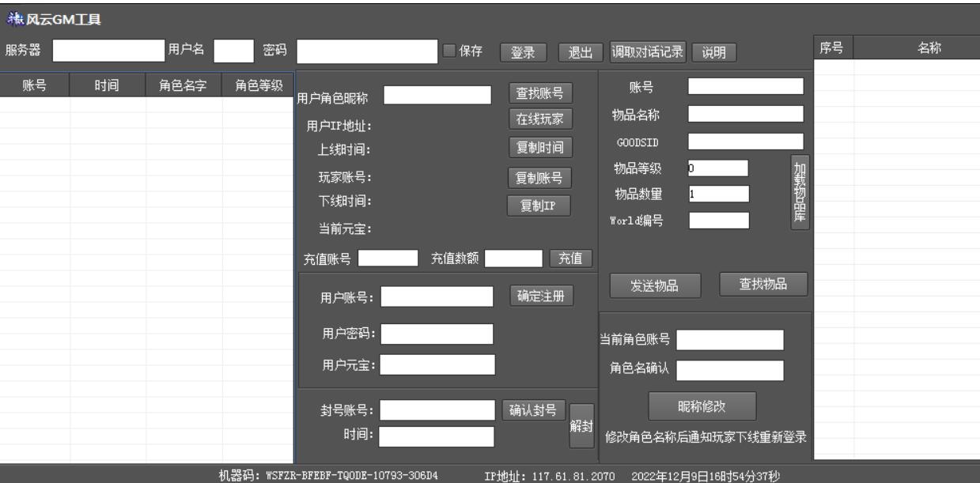Focus the 用户密码 input field

437,334
